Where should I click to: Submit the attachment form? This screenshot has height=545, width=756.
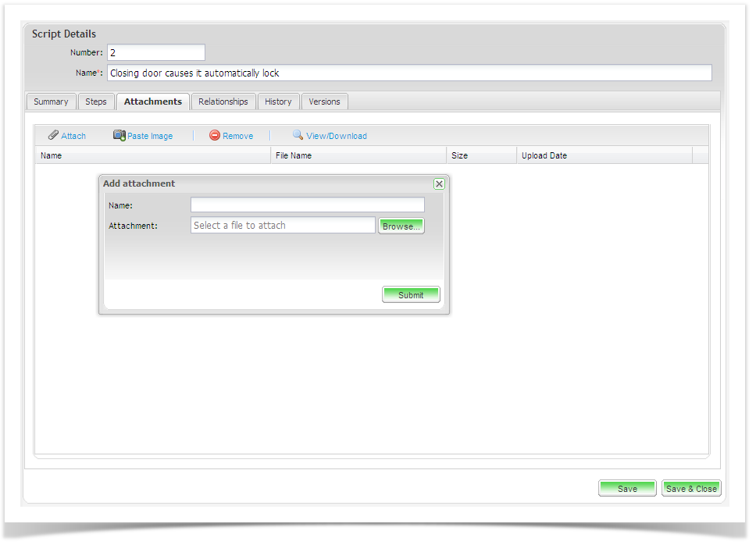click(x=411, y=295)
